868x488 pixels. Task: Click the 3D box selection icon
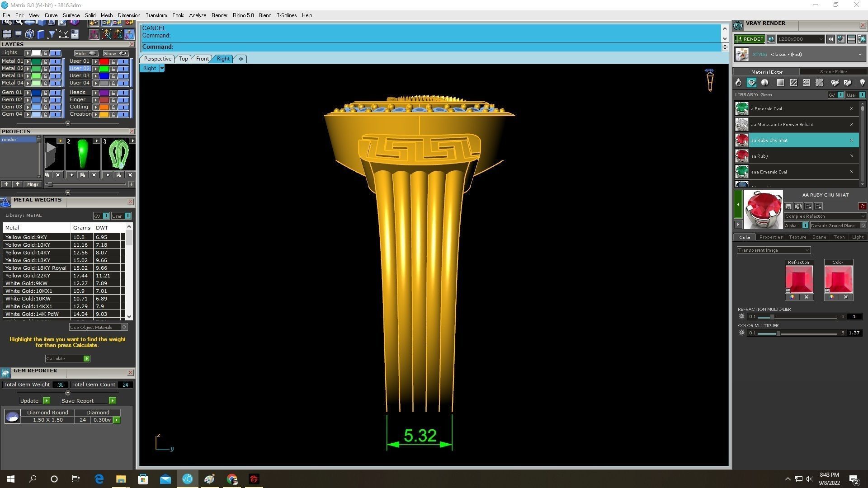tap(30, 34)
